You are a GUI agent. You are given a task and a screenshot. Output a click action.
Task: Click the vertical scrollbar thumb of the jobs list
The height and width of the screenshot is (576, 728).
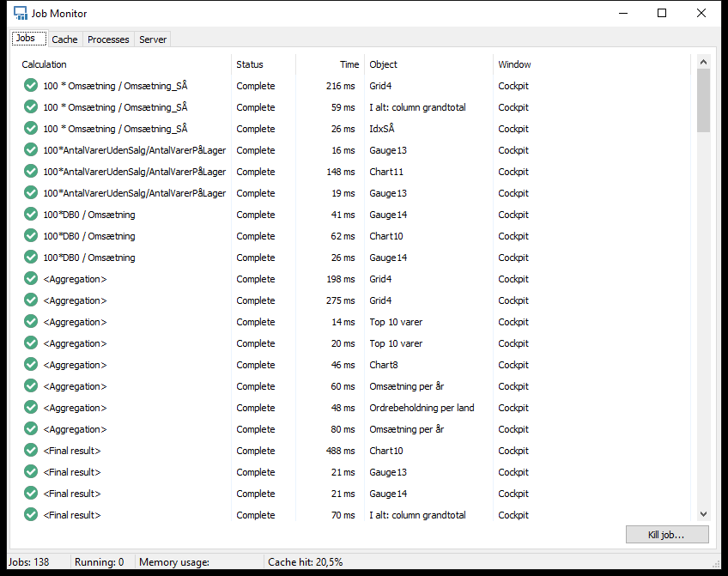point(703,100)
